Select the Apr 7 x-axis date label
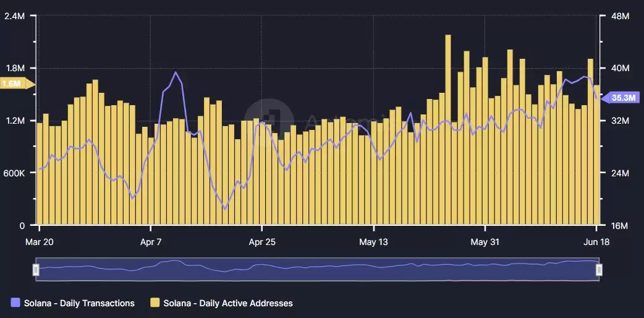Viewport: 644px width, 318px height. pos(151,242)
